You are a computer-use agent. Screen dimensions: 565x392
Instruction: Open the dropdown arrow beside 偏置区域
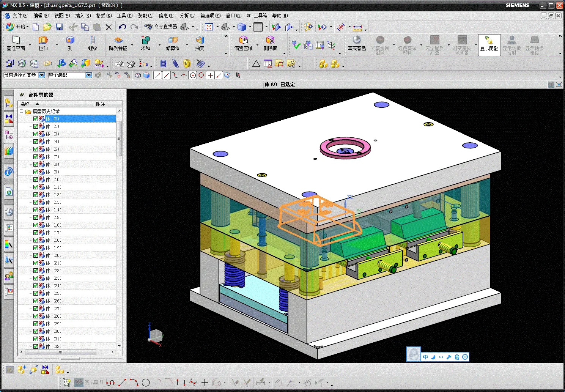[257, 45]
